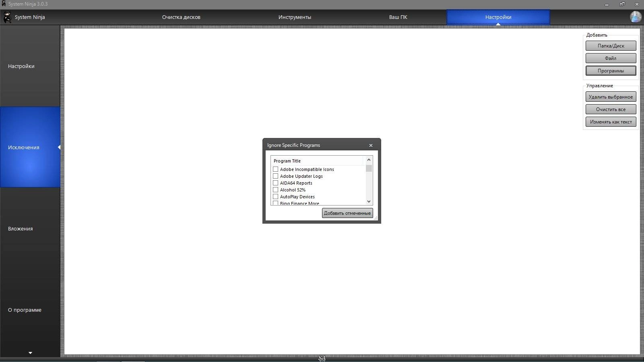The height and width of the screenshot is (362, 644).
Task: Click scroll up arrow in program list
Action: [369, 160]
